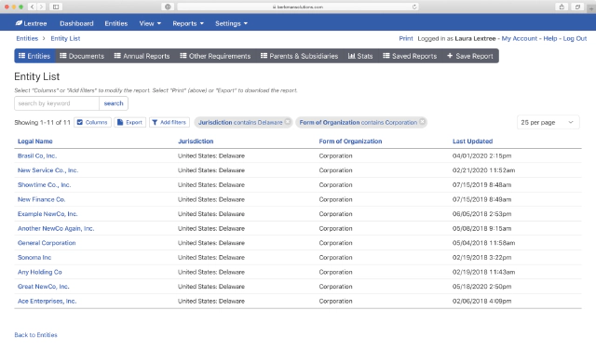
Task: Click the Log Out link
Action: 575,38
